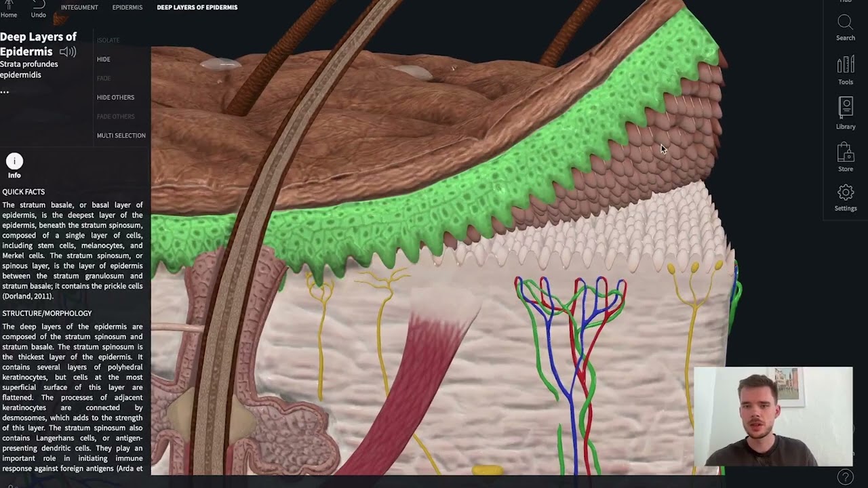Undo the last action
Viewport: 868px width, 488px height.
coord(39,9)
